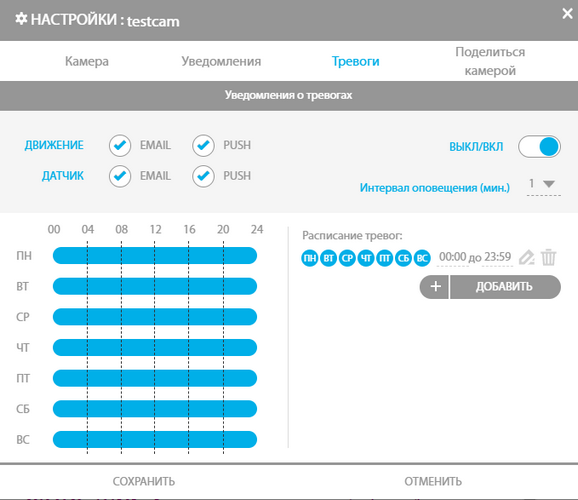Image resolution: width=578 pixels, height=500 pixels.
Task: Select the Тревоги tab
Action: coord(355,61)
